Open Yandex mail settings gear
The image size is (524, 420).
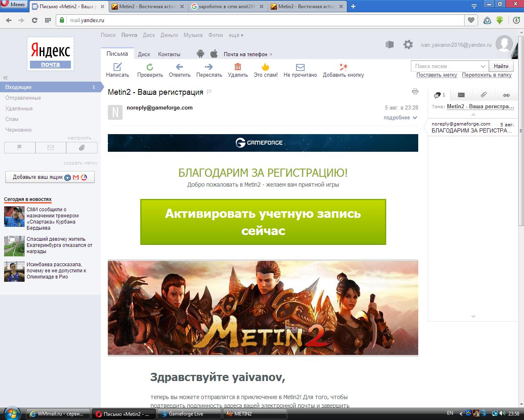(408, 44)
